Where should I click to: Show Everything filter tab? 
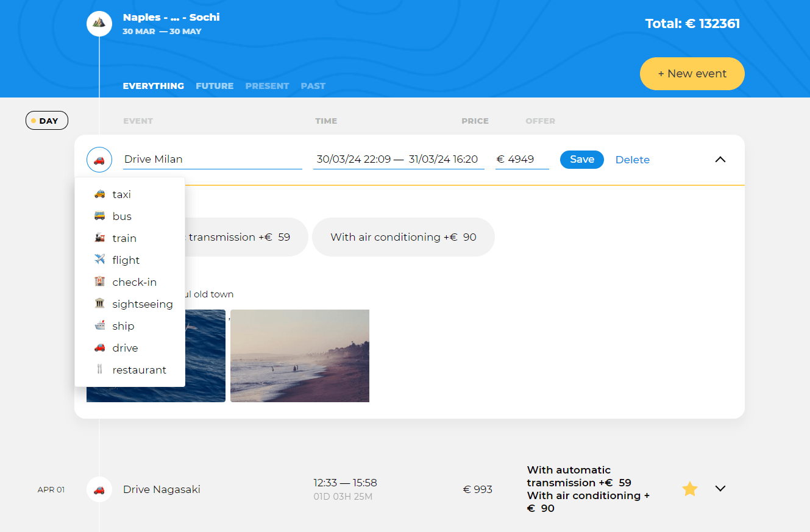pyautogui.click(x=154, y=86)
